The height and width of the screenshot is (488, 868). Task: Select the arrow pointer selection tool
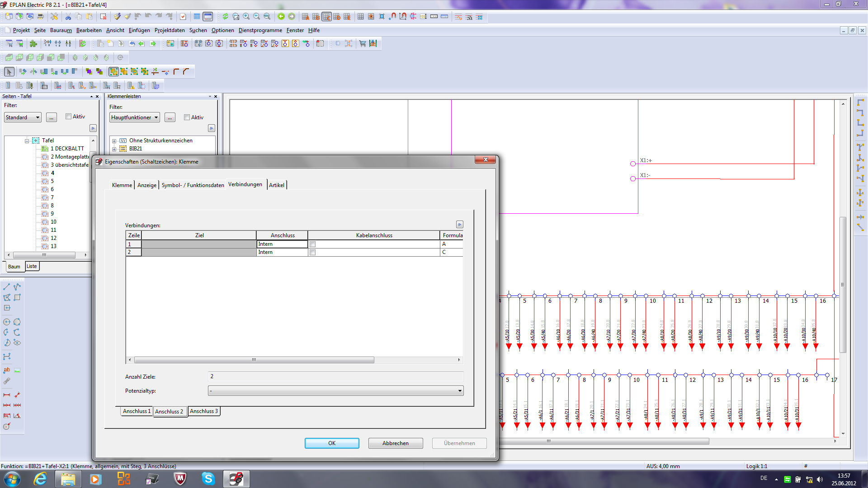tap(9, 71)
